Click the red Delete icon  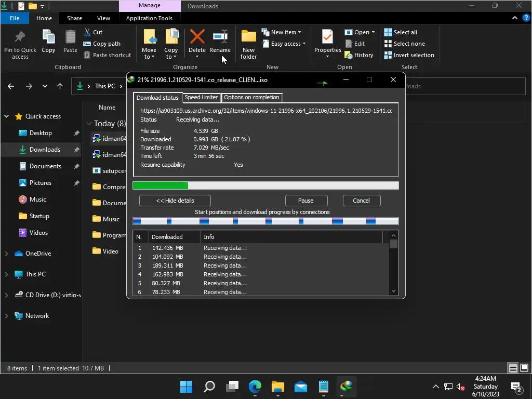pyautogui.click(x=197, y=37)
